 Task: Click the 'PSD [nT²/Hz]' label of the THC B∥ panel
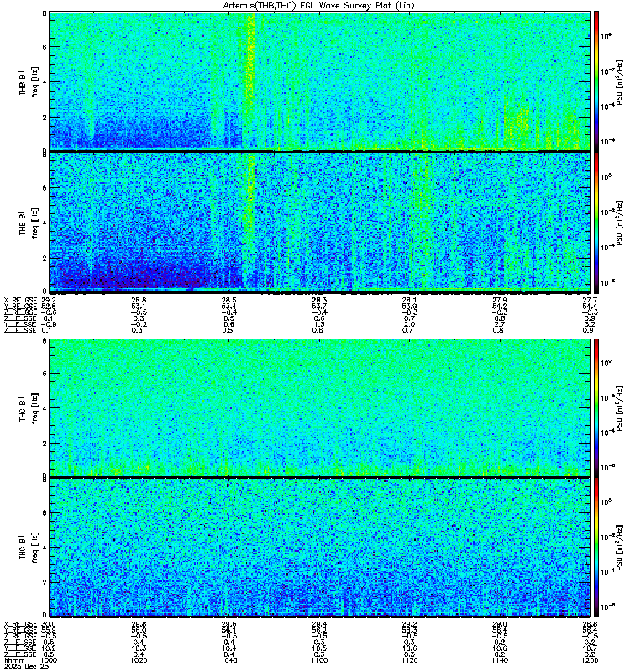[619, 548]
